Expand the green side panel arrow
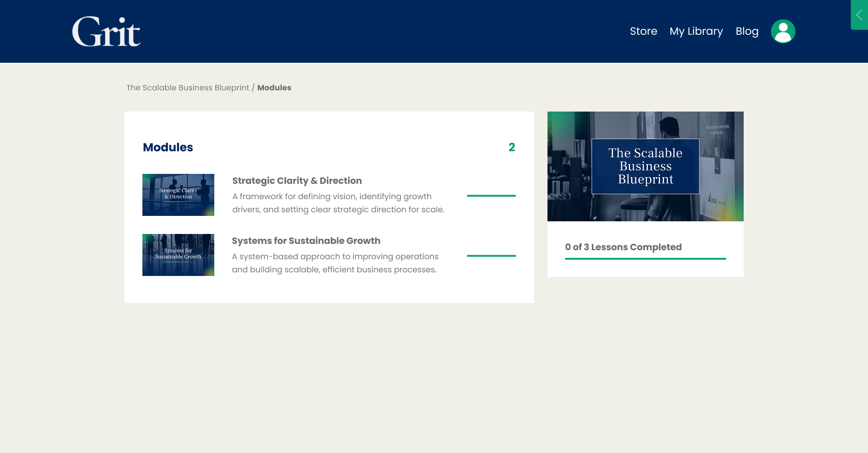The width and height of the screenshot is (868, 453). coord(859,15)
